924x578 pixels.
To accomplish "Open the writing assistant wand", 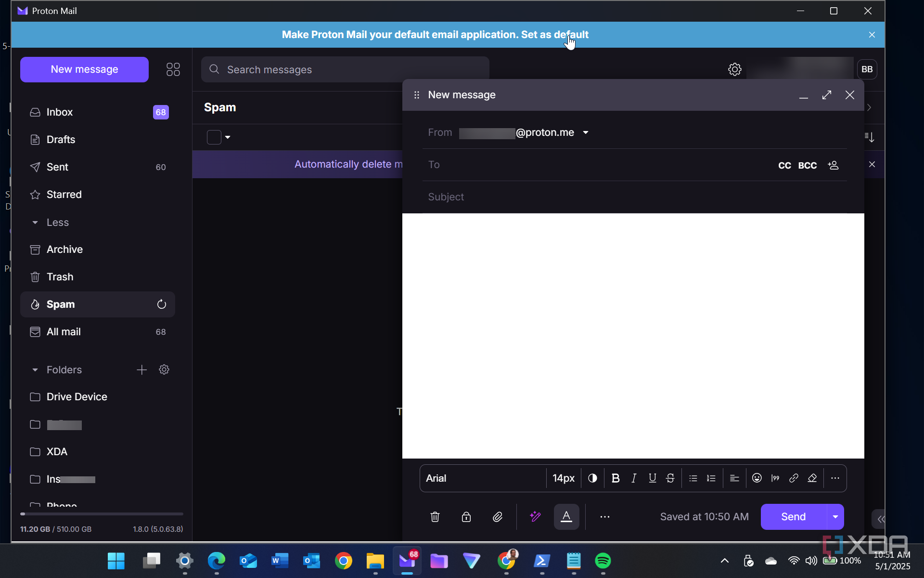I will click(535, 517).
